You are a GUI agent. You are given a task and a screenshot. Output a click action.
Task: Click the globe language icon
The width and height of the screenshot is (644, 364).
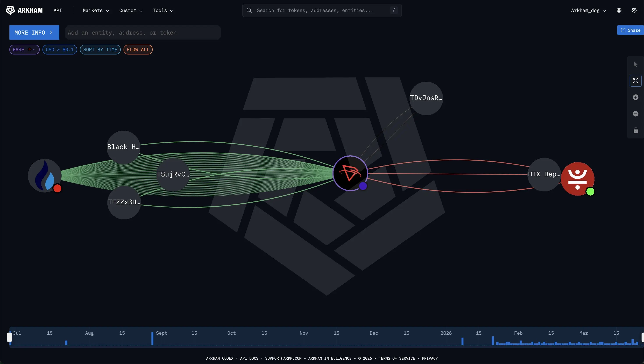(x=619, y=10)
